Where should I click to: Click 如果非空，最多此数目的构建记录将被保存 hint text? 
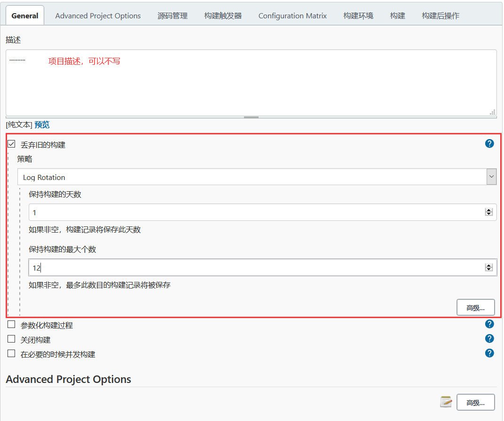pyautogui.click(x=99, y=285)
